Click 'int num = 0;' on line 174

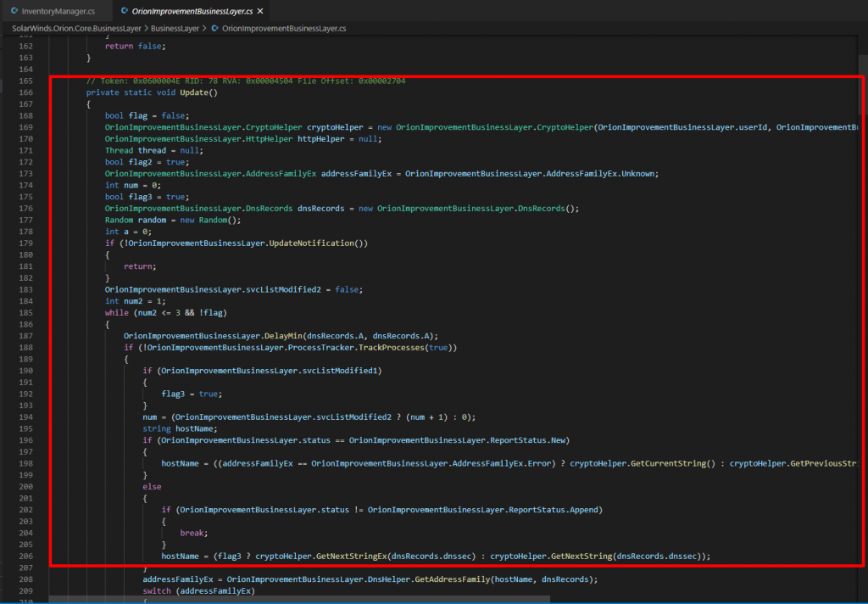(x=133, y=186)
